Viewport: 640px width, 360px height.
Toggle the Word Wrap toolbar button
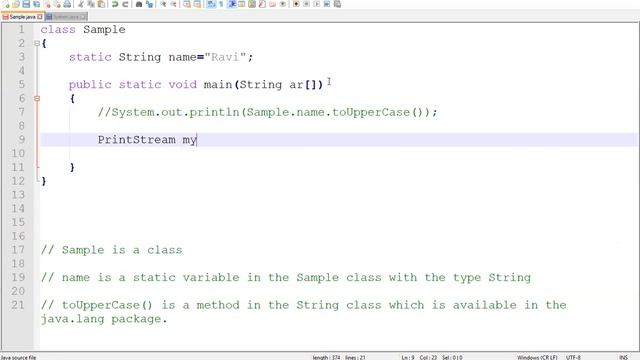click(x=211, y=4)
